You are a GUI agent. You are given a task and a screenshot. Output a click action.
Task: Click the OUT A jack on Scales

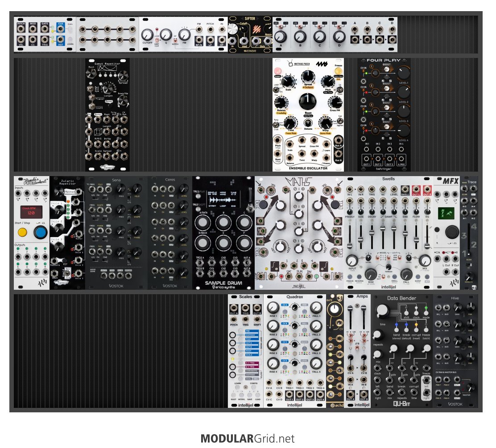pos(234,308)
